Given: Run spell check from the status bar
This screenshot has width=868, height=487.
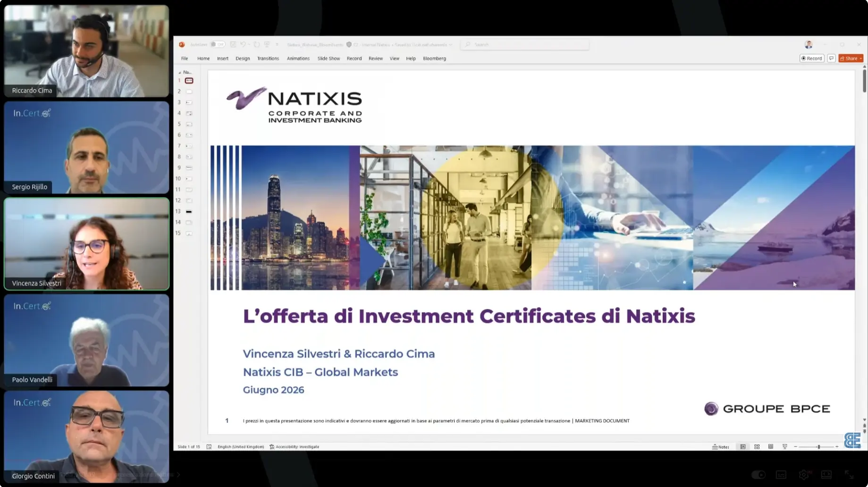Looking at the screenshot, I should click(x=209, y=446).
